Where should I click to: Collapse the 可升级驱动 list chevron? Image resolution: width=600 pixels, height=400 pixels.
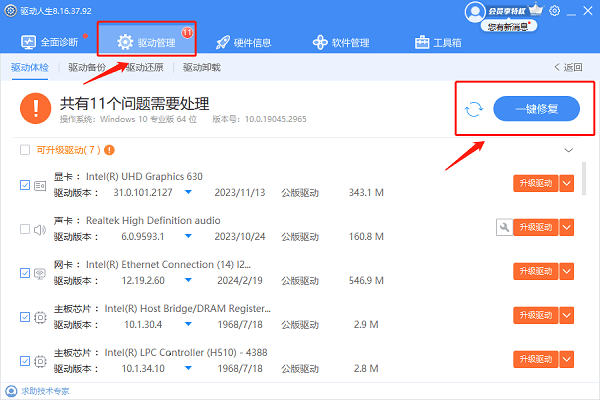tap(570, 150)
